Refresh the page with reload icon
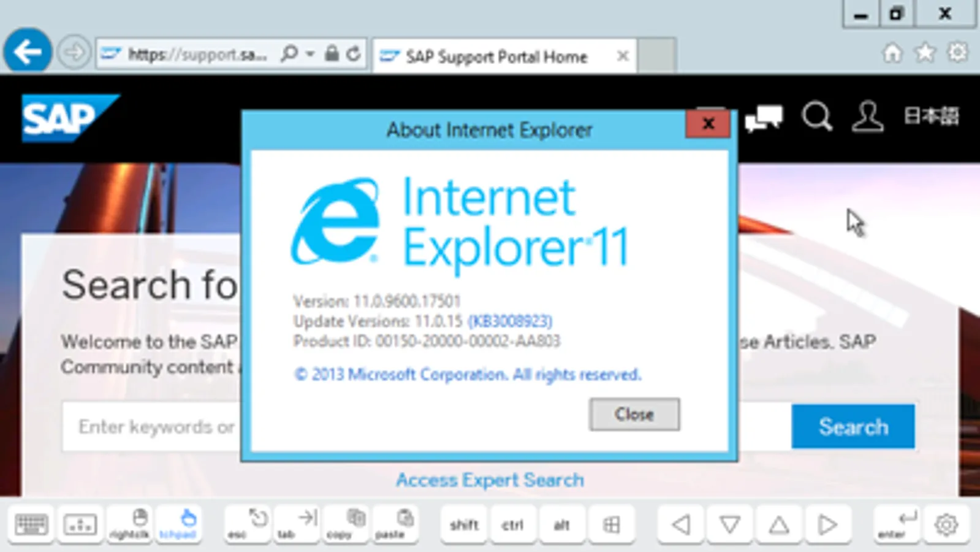 pos(353,54)
